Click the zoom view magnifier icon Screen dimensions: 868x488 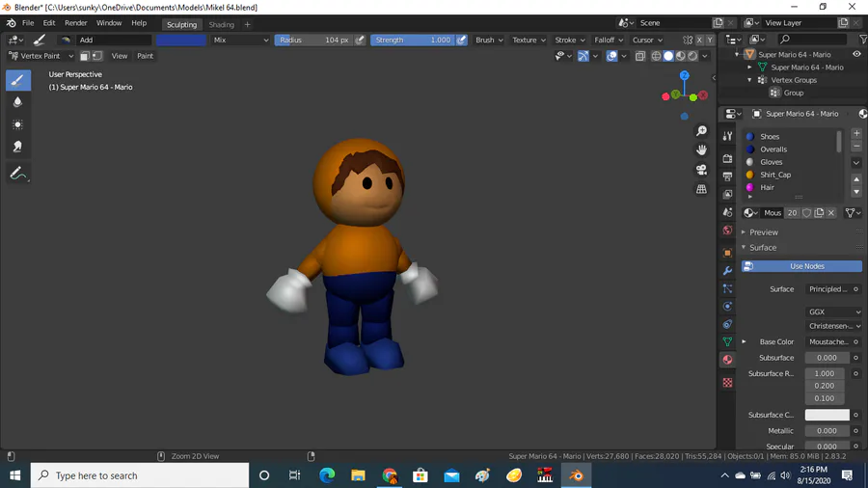coord(701,131)
